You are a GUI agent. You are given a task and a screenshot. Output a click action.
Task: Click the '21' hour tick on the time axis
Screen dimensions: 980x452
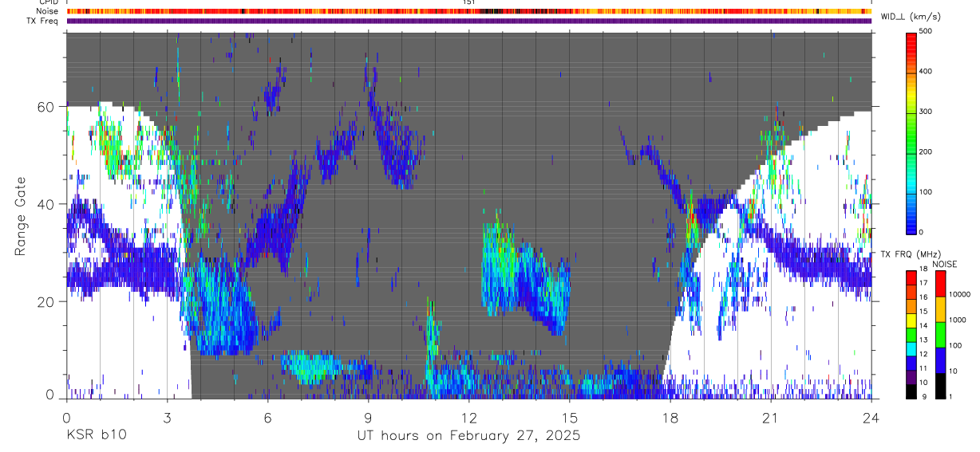(x=770, y=417)
